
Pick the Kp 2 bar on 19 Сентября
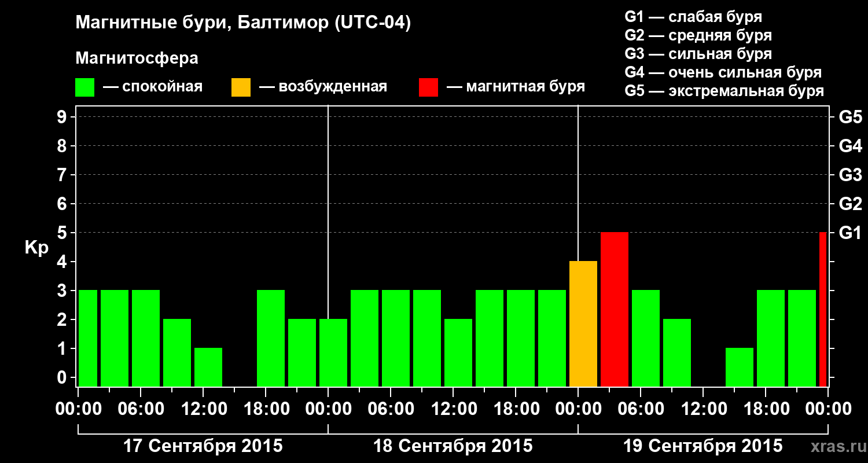coord(677,353)
